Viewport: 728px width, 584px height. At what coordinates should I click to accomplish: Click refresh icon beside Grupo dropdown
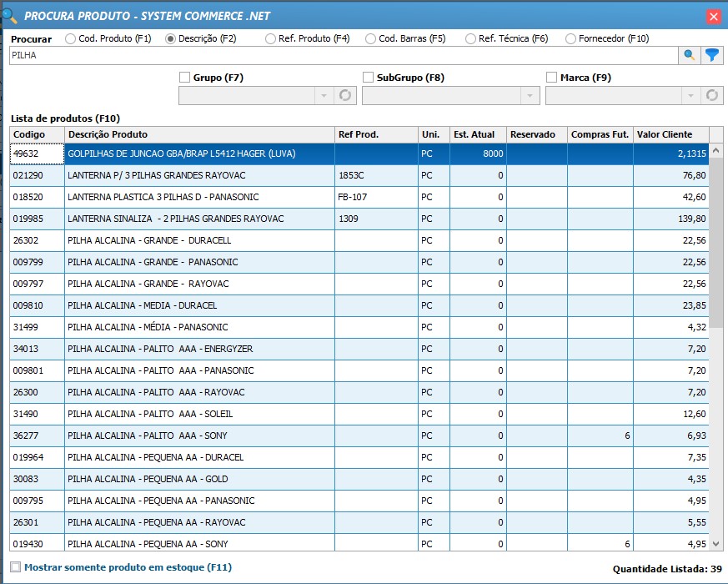point(344,96)
